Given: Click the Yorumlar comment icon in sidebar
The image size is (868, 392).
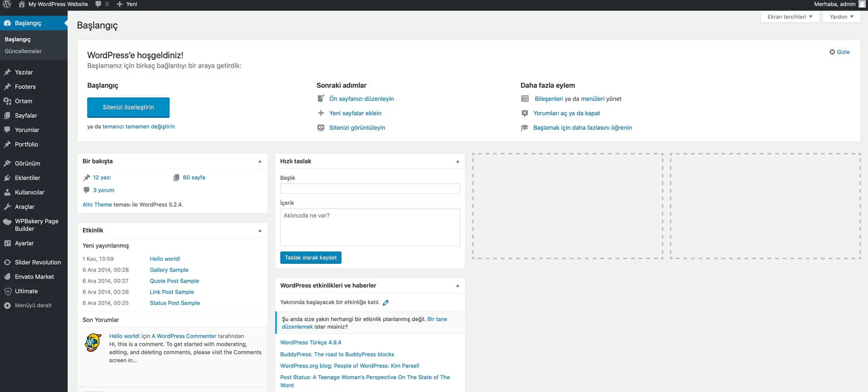Looking at the screenshot, I should 7,130.
